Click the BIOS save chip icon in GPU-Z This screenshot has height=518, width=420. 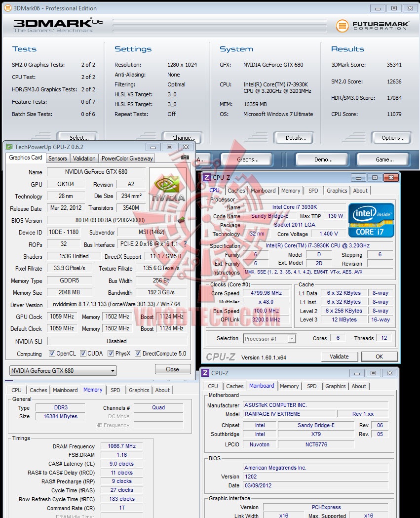click(x=181, y=220)
